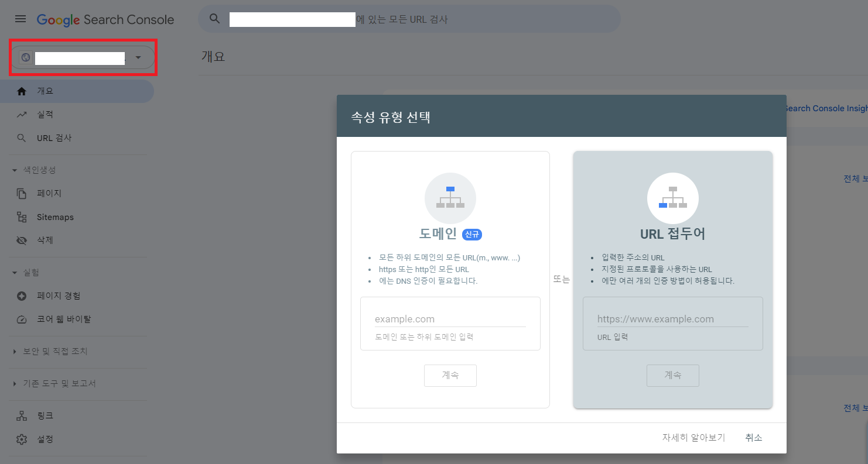Open Sitemaps in the sidebar

point(77,217)
